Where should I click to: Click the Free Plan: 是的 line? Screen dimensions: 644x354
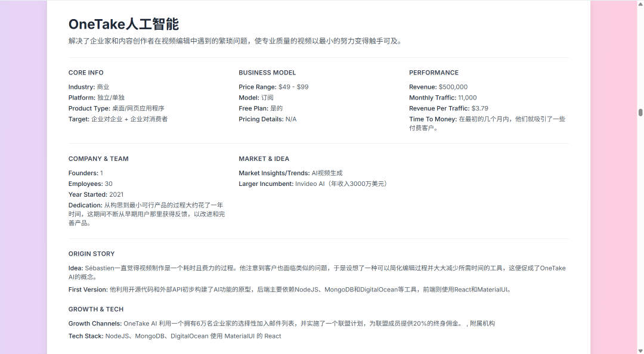pyautogui.click(x=261, y=108)
